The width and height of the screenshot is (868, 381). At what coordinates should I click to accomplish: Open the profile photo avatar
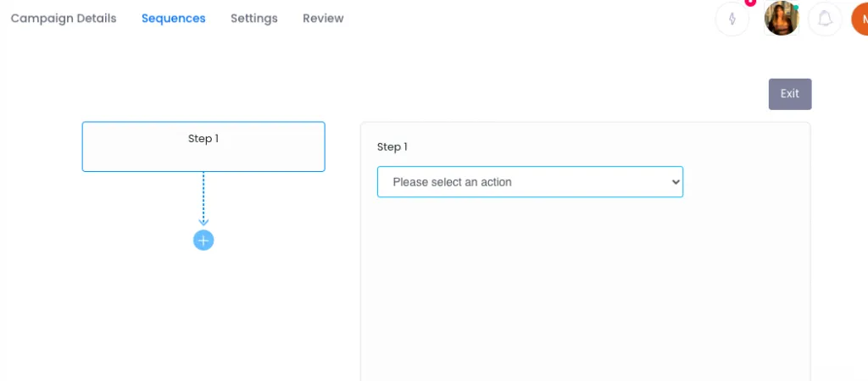tap(781, 19)
